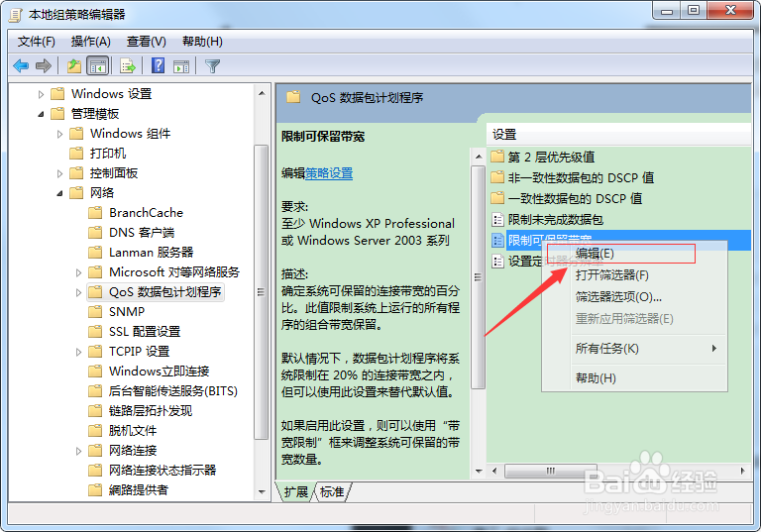Expand the Windows 组件 tree node
This screenshot has height=532, width=761.
point(59,134)
